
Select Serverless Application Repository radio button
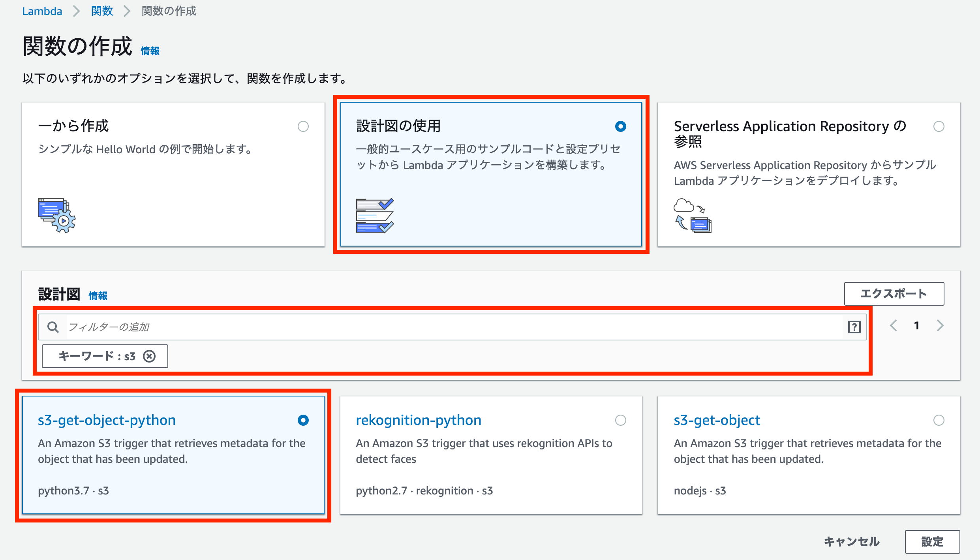[939, 126]
